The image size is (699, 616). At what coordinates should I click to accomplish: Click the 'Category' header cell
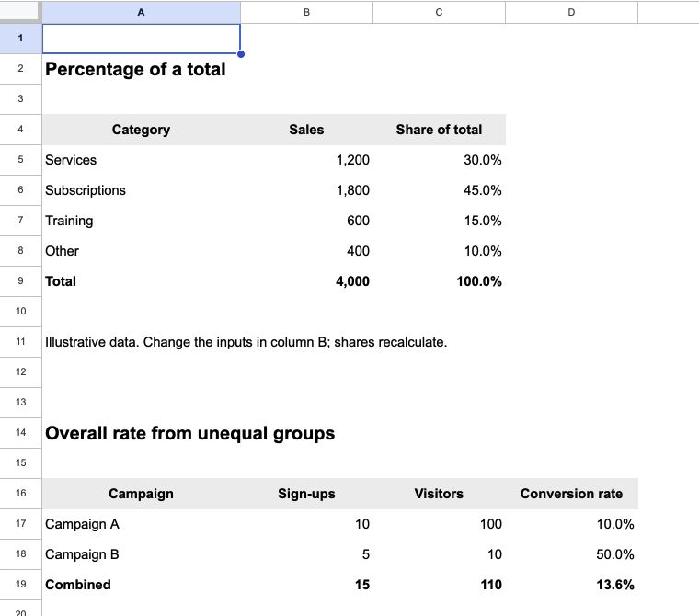coord(142,130)
